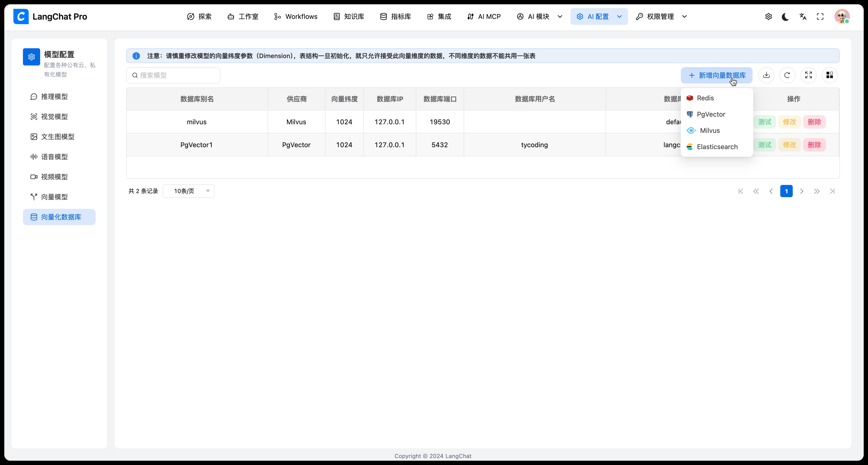Click the 5432 port cell
This screenshot has height=465, width=868.
coord(440,145)
